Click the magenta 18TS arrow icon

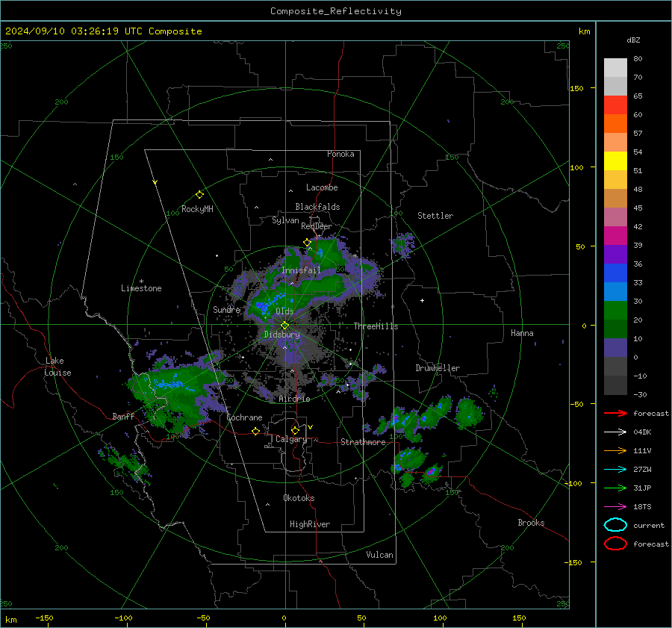(615, 507)
